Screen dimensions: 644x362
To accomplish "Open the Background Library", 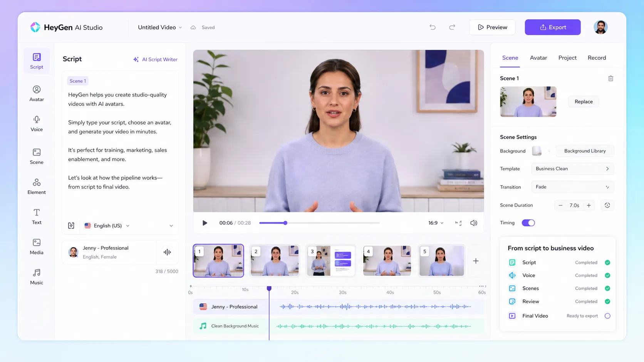I will [x=585, y=151].
